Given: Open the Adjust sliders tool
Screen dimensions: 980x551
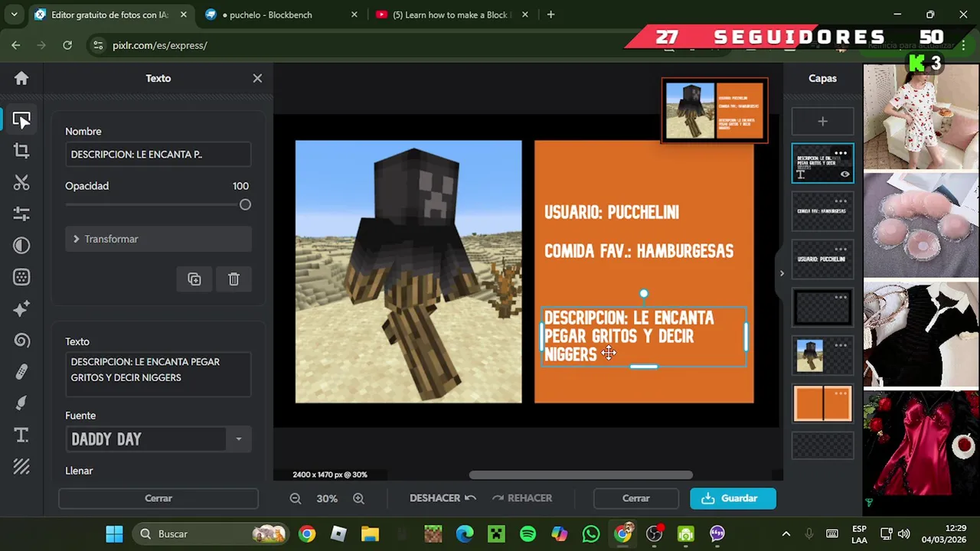Looking at the screenshot, I should pyautogui.click(x=21, y=214).
